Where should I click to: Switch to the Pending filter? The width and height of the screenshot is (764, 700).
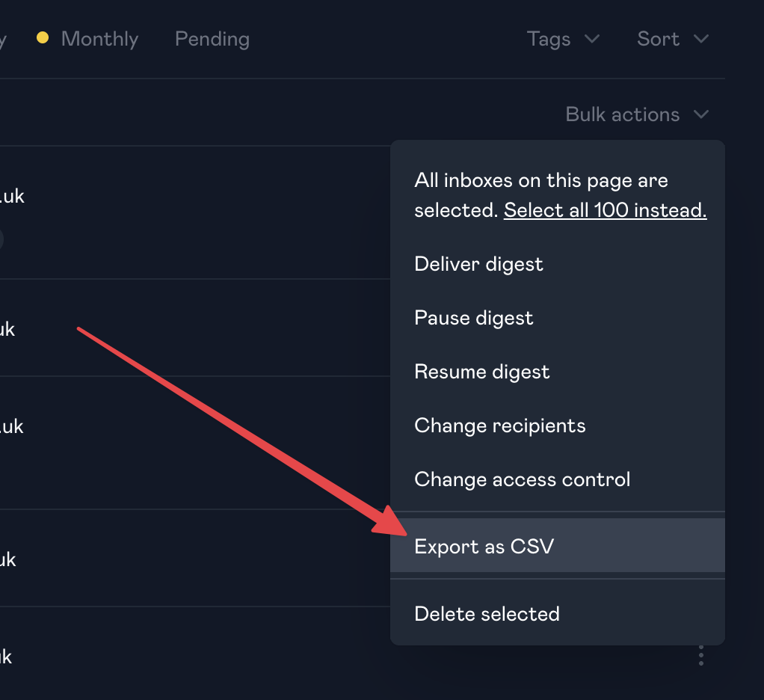[212, 39]
